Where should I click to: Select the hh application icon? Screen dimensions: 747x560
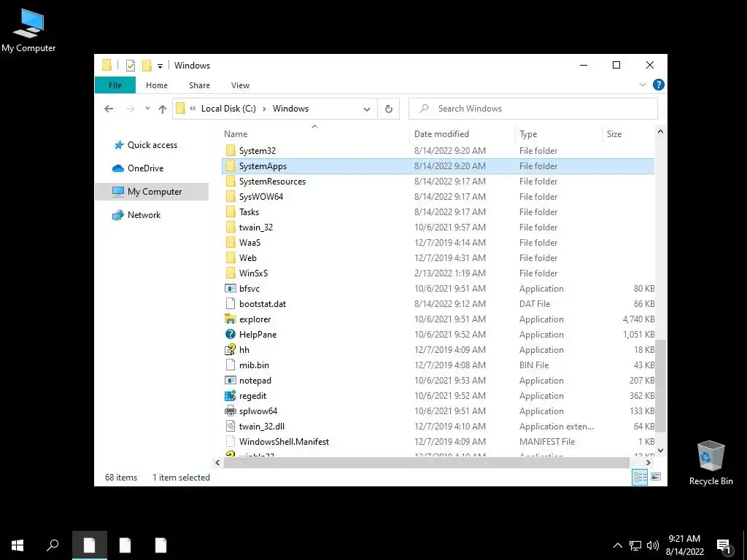230,349
